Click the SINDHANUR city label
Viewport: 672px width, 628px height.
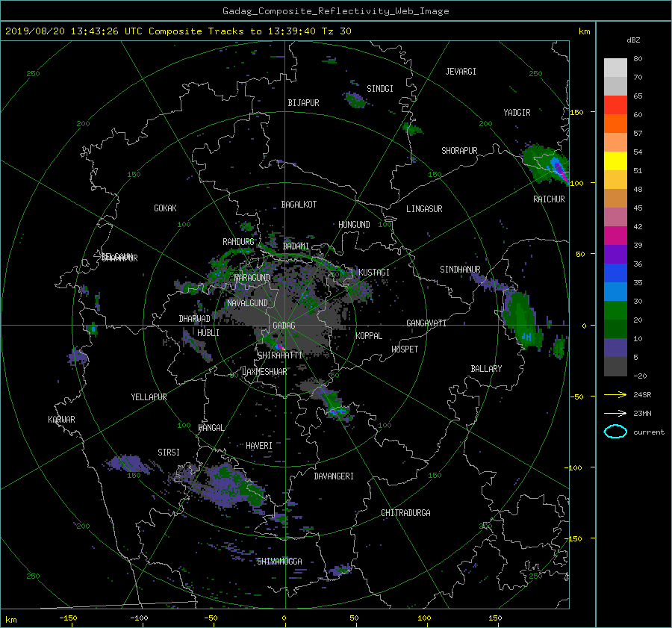tap(460, 270)
